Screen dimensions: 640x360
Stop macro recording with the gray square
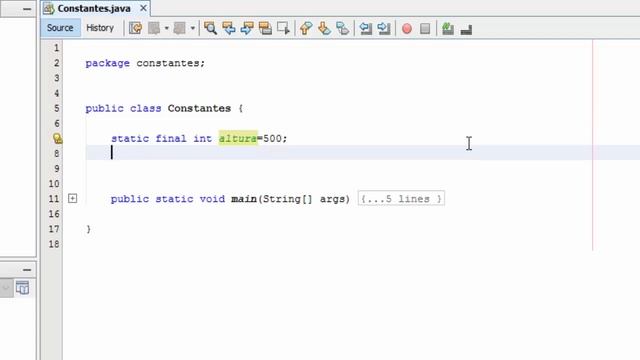(425, 29)
